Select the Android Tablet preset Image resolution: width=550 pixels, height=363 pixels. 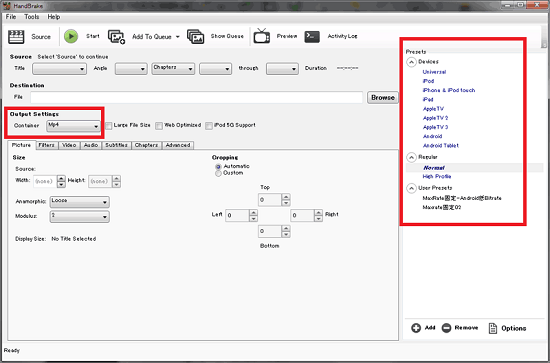[441, 146]
